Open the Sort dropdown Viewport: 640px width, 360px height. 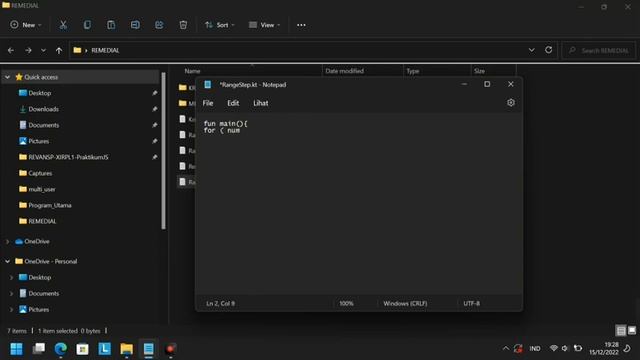coord(220,25)
